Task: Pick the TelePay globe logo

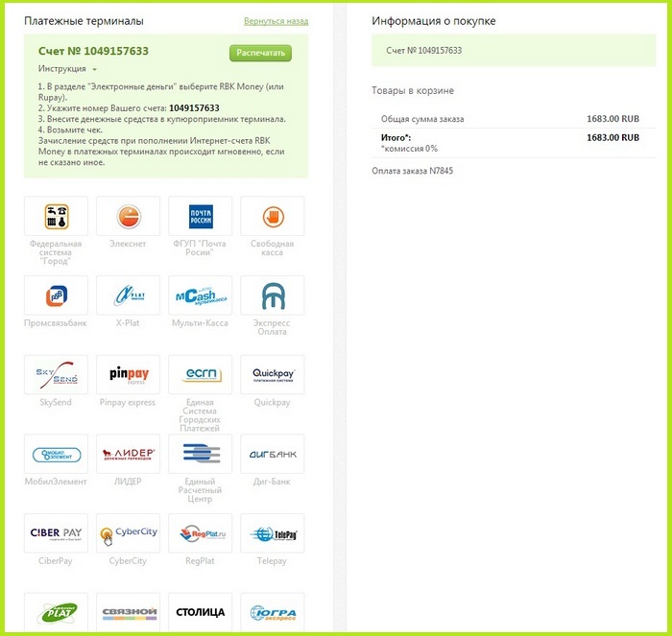Action: [x=273, y=533]
